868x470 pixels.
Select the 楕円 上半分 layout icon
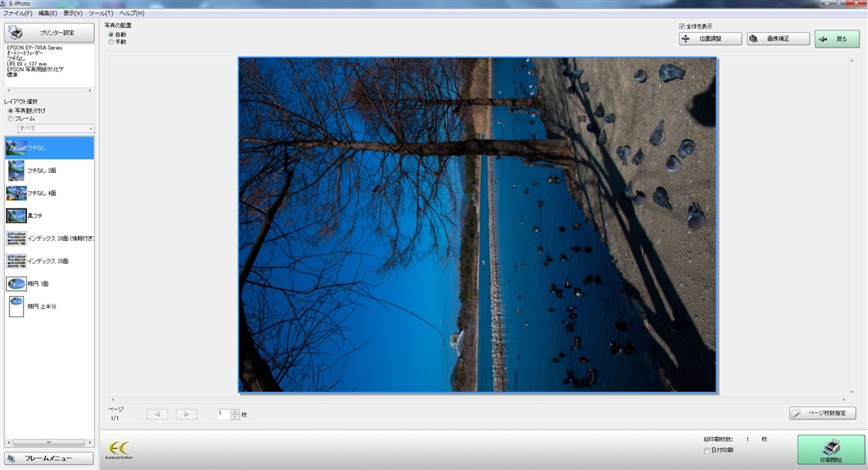pos(16,305)
